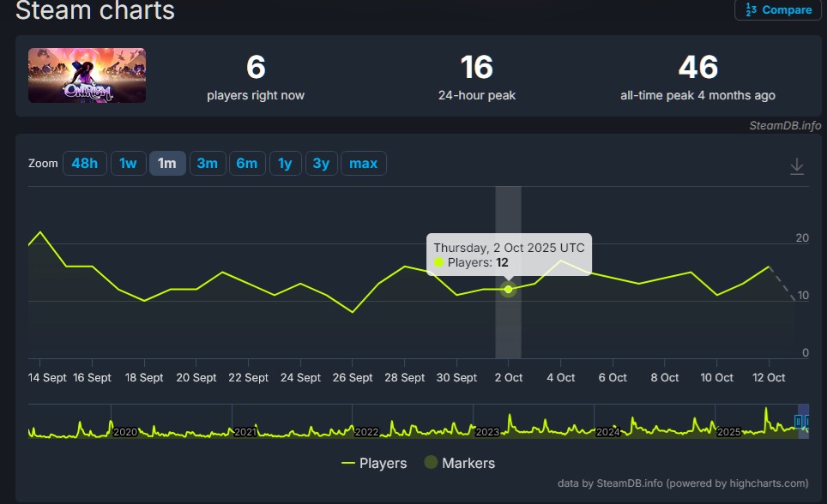Click the 2025 label in the navigator
The image size is (827, 504).
(x=729, y=432)
